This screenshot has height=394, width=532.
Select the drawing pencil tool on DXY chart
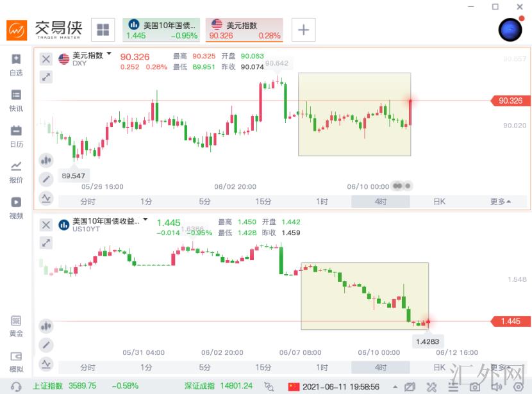pos(46,179)
